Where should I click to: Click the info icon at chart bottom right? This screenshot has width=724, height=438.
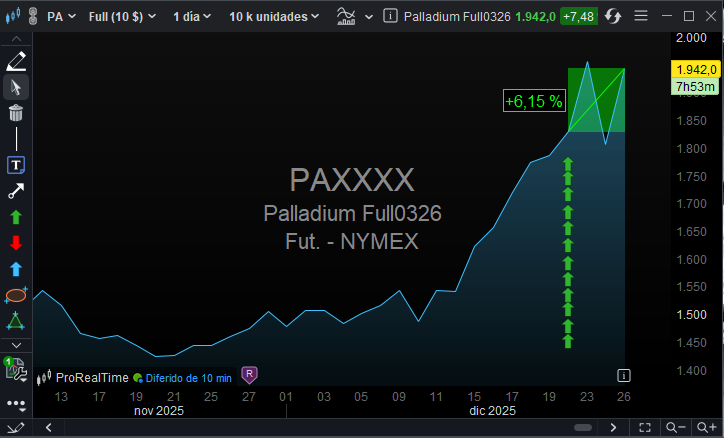coord(623,376)
